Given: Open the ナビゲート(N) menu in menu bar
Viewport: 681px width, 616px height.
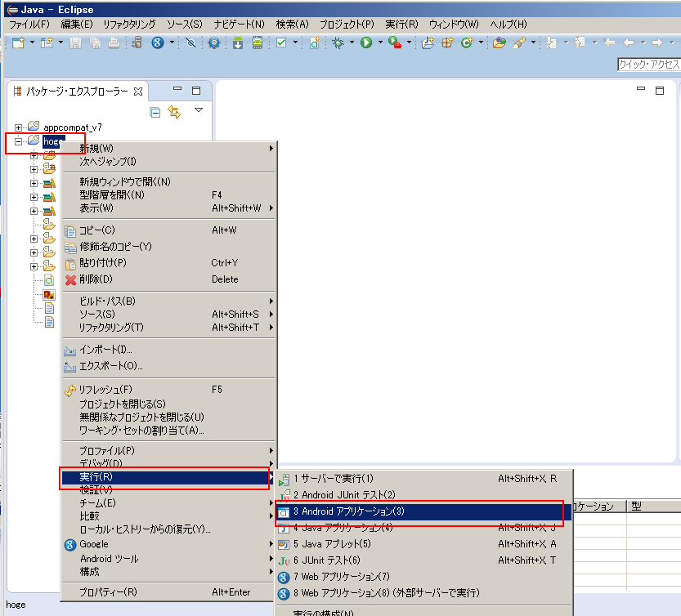Looking at the screenshot, I should [x=239, y=25].
